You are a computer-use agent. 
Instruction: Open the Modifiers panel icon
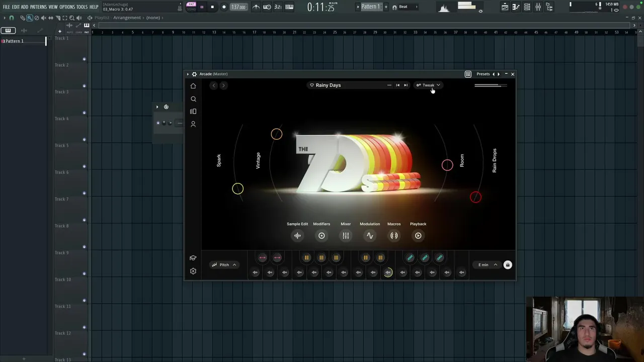point(321,235)
